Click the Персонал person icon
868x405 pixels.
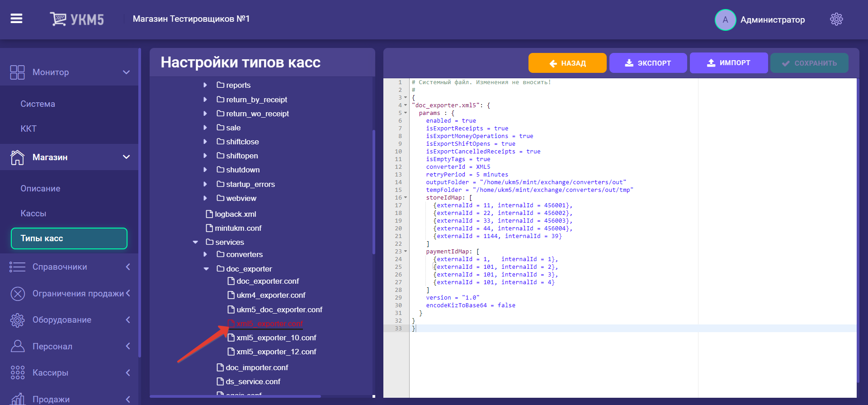(x=18, y=346)
